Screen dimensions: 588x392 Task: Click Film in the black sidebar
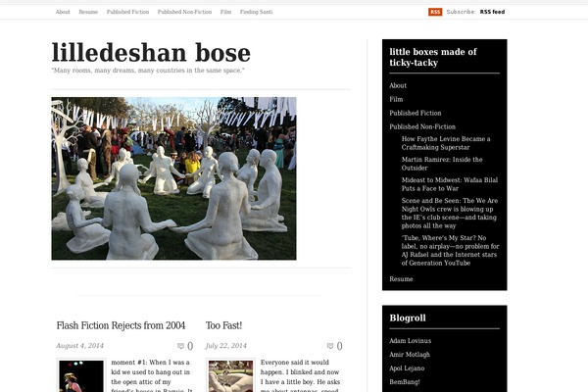coord(396,99)
